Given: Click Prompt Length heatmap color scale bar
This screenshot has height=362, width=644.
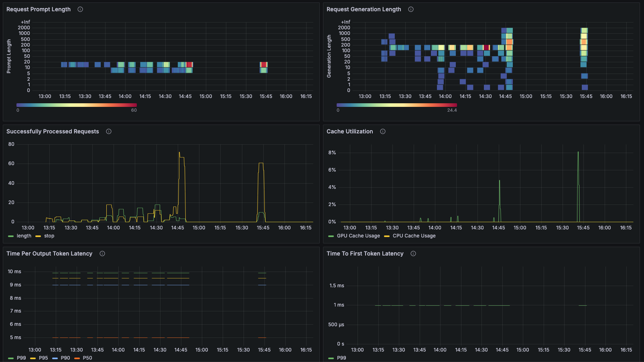Looking at the screenshot, I should (x=77, y=105).
